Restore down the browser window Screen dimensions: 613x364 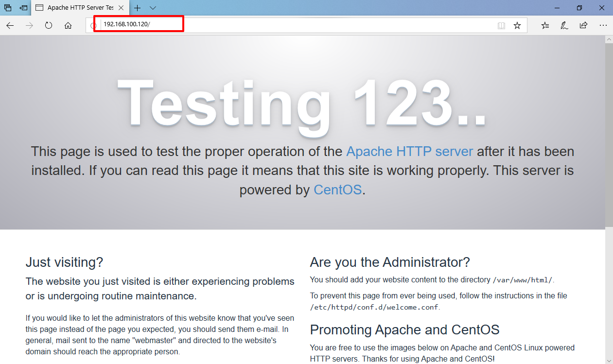pyautogui.click(x=579, y=8)
